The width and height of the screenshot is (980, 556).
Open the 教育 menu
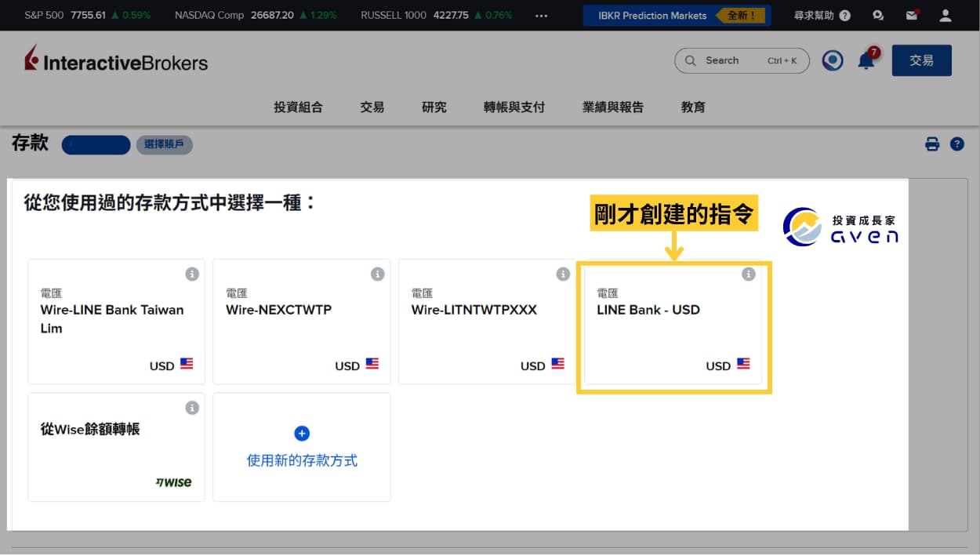(693, 107)
